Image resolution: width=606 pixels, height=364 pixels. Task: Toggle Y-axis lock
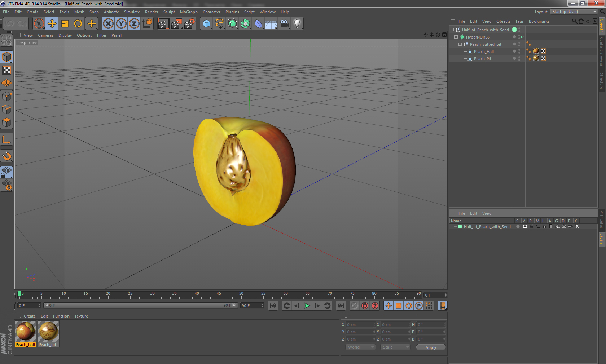(121, 24)
